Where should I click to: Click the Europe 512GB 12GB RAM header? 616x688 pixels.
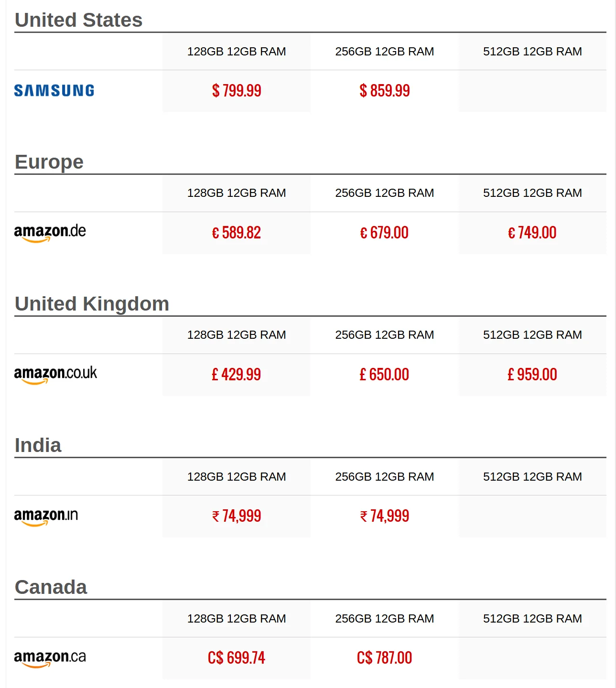[x=532, y=193]
